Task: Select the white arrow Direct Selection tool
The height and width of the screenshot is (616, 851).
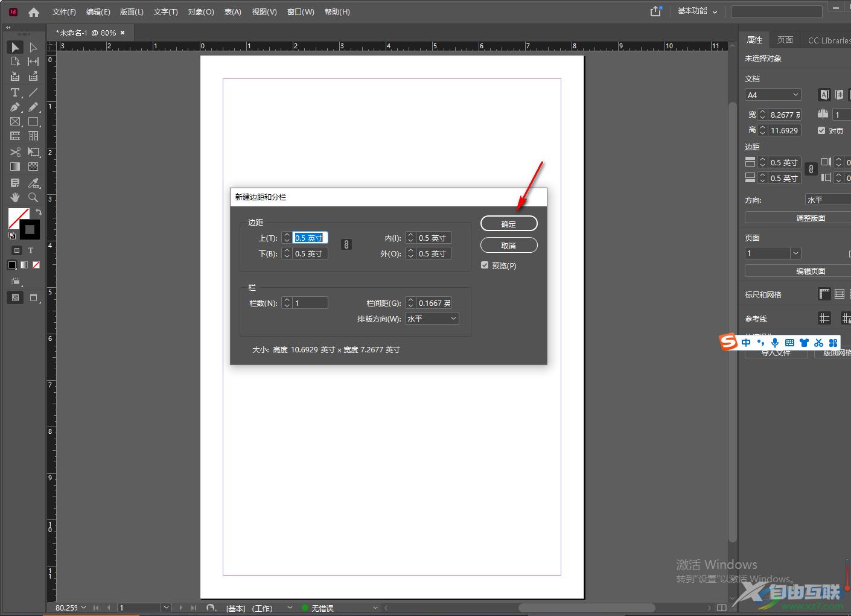Action: [33, 47]
